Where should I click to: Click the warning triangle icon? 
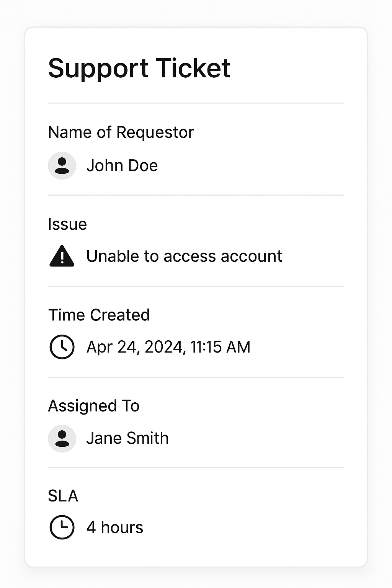[62, 256]
